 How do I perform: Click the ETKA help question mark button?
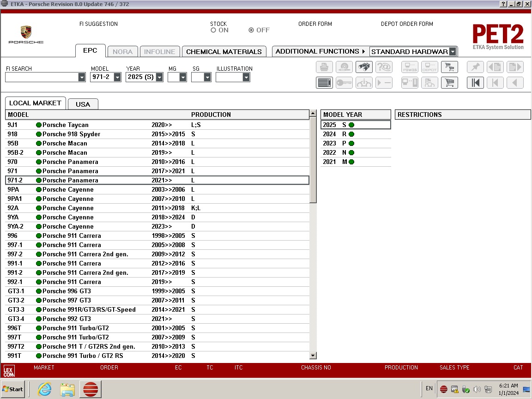[503, 4]
